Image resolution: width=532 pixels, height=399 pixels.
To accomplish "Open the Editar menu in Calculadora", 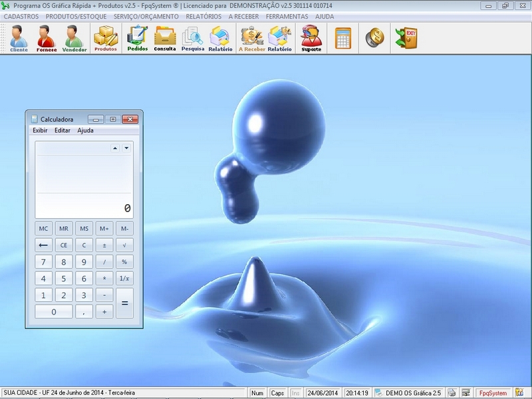I will pos(63,130).
